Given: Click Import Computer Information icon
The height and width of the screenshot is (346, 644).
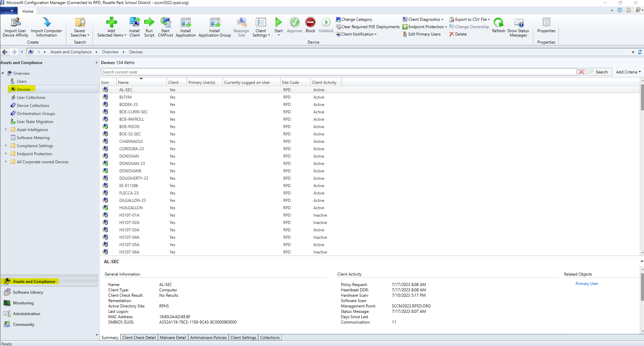Looking at the screenshot, I should coord(47,22).
